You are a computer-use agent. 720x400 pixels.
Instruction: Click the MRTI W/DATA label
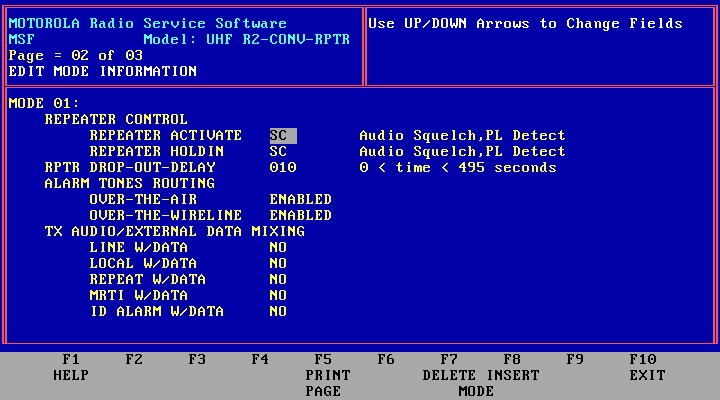point(139,295)
